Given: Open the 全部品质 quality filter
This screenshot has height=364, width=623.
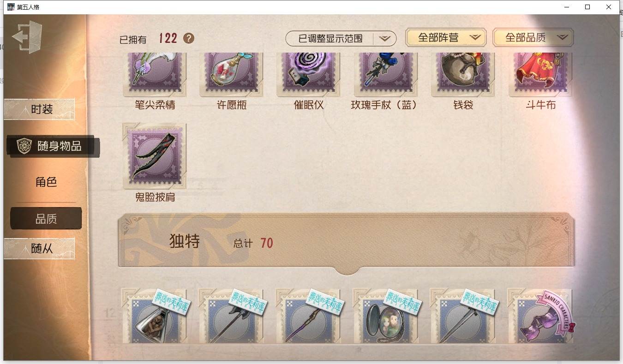Looking at the screenshot, I should point(533,38).
